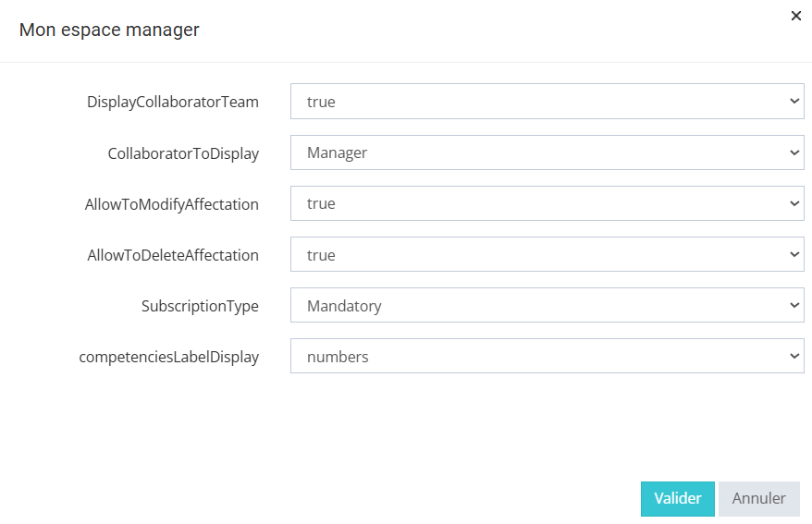This screenshot has width=812, height=524.
Task: Click the competenciesLabelDisplay field label
Action: (169, 357)
